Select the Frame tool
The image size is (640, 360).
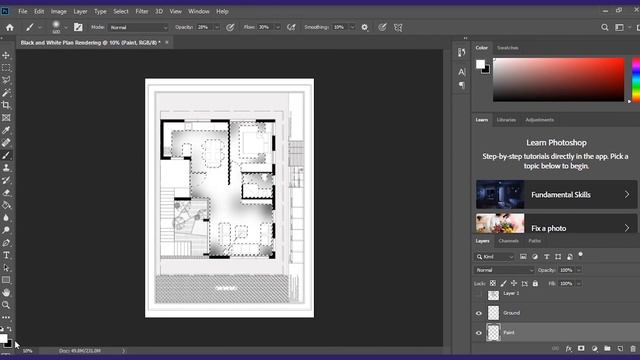tap(6, 118)
